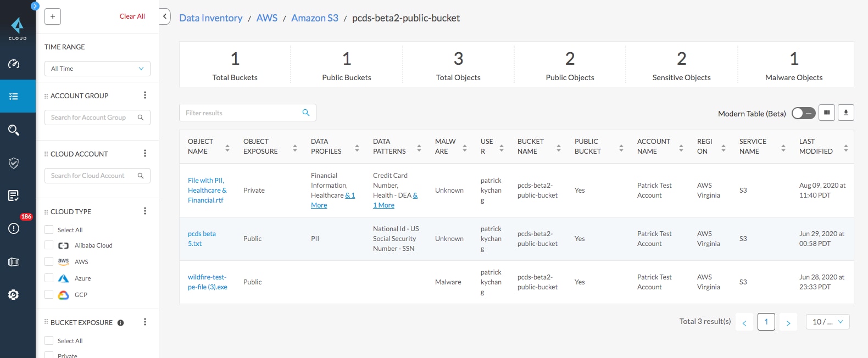The width and height of the screenshot is (868, 358).
Task: Sort by Data Patterns column
Action: pos(419,148)
